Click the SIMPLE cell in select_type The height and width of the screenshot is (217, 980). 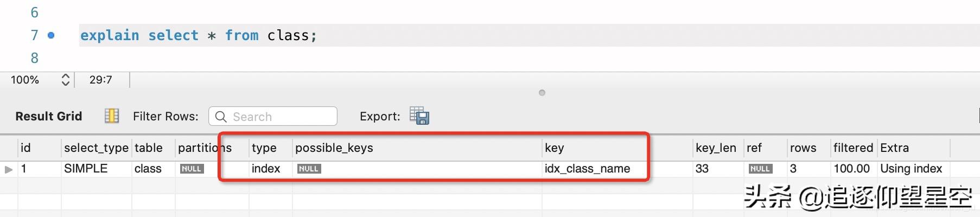pos(86,169)
